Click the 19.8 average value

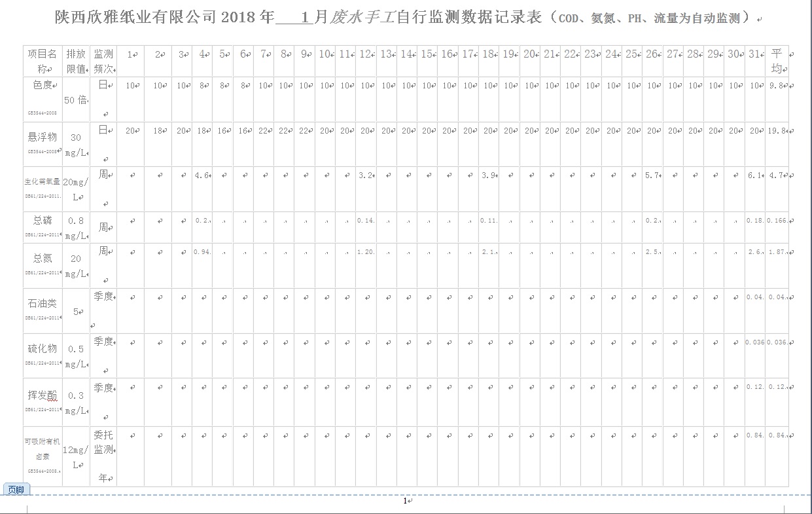tap(777, 131)
